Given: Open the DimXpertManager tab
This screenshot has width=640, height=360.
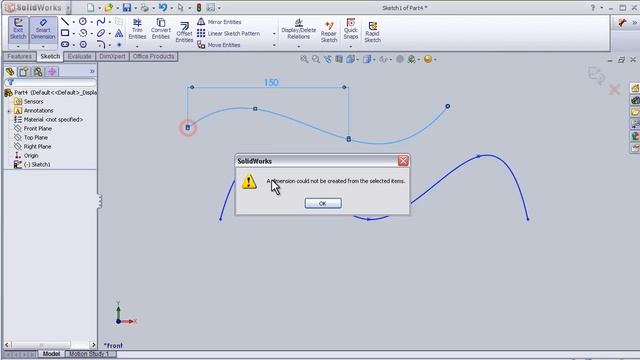Looking at the screenshot, I should click(52, 72).
